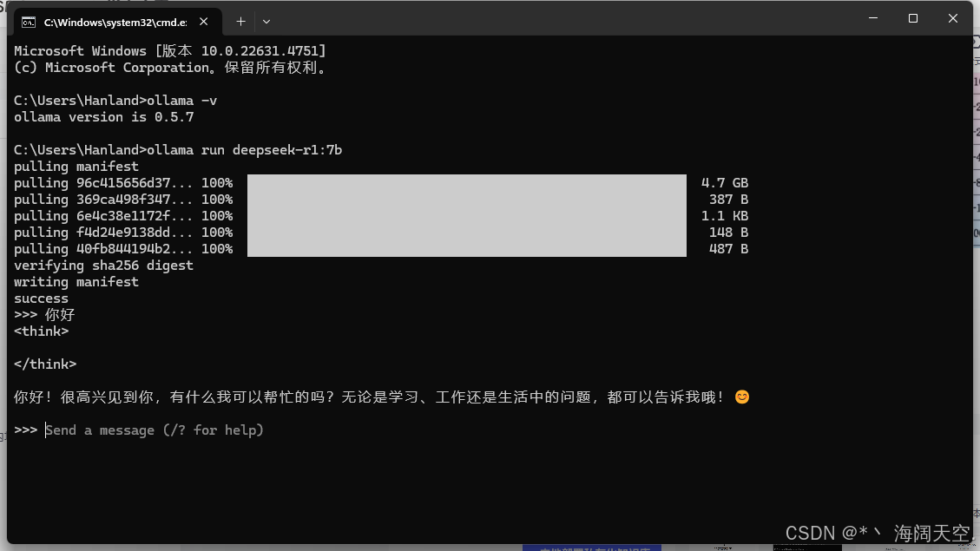Click the opening <think> tag line
The image size is (980, 551).
[42, 331]
